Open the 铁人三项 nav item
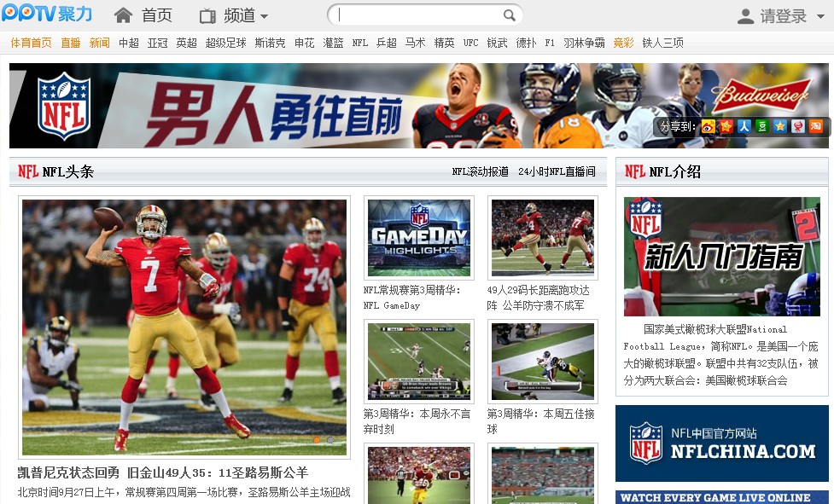Image resolution: width=834 pixels, height=504 pixels. click(x=662, y=43)
